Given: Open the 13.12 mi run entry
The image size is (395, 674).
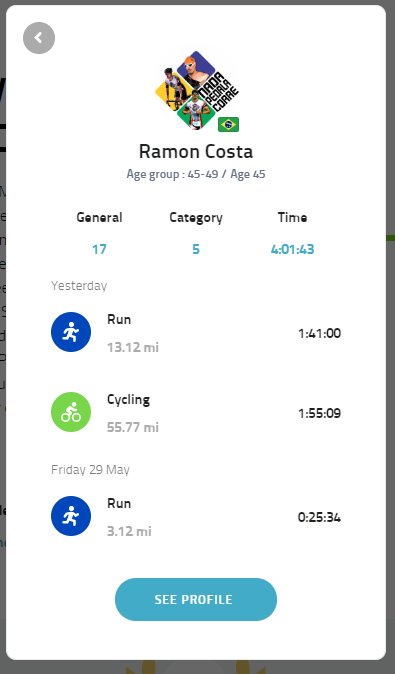Looking at the screenshot, I should (196, 333).
